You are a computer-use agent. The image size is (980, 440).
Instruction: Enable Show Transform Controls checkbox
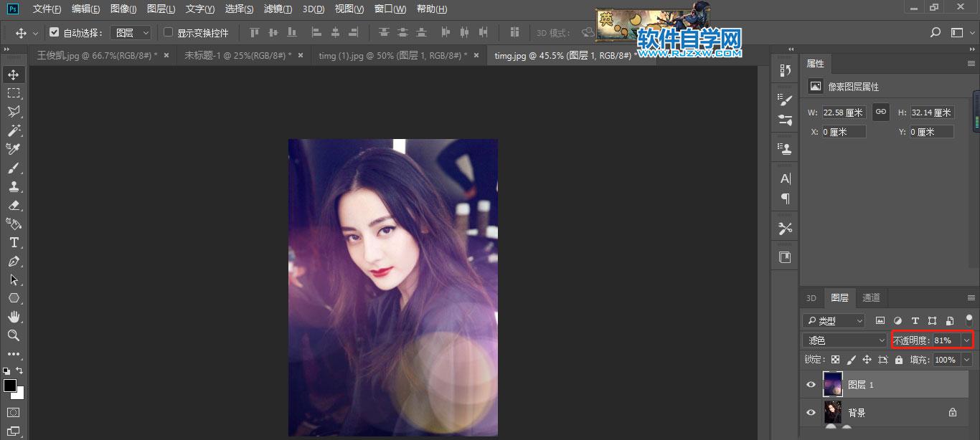coord(169,32)
